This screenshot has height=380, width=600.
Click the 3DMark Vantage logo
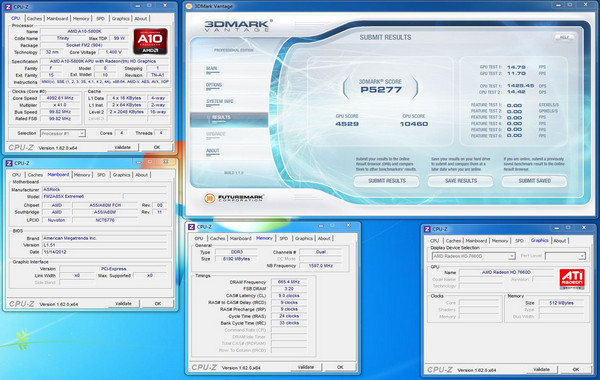238,25
